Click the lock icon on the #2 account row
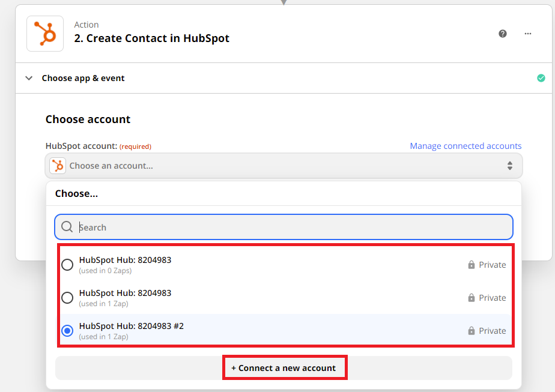Image resolution: width=555 pixels, height=392 pixels. tap(471, 331)
